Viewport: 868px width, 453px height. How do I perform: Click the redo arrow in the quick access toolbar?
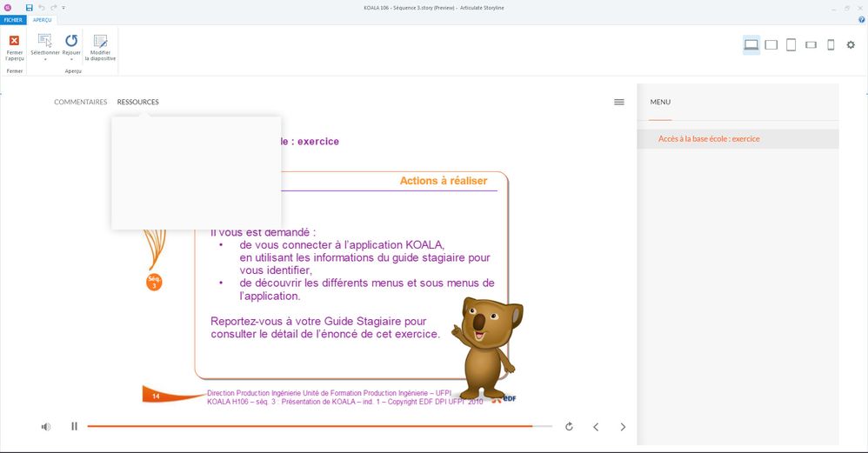[x=54, y=8]
